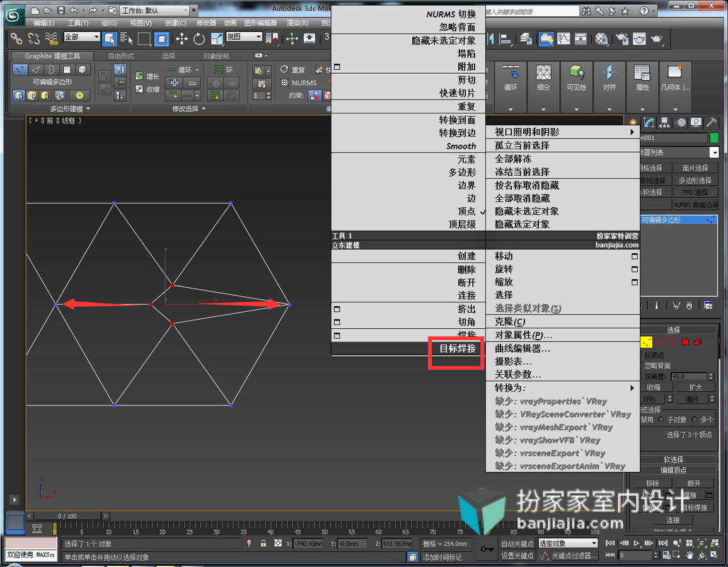
Task: Open settings box next to 移动
Action: tap(634, 256)
